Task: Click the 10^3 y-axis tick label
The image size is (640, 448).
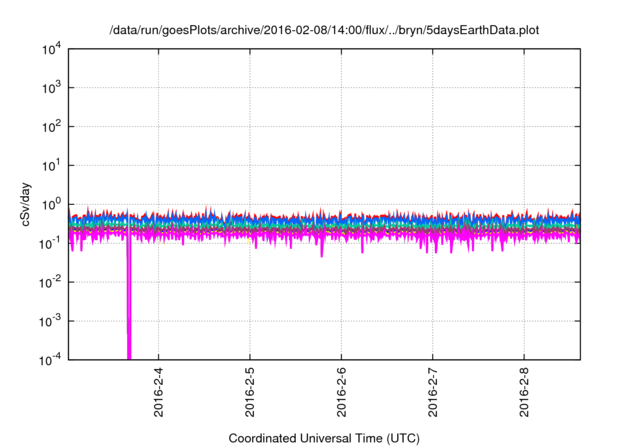Action: click(x=51, y=88)
